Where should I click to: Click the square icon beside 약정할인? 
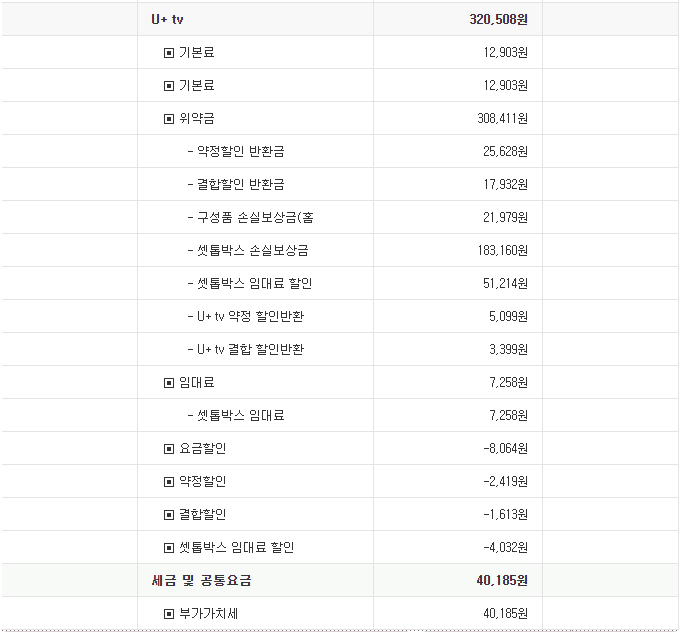point(169,482)
